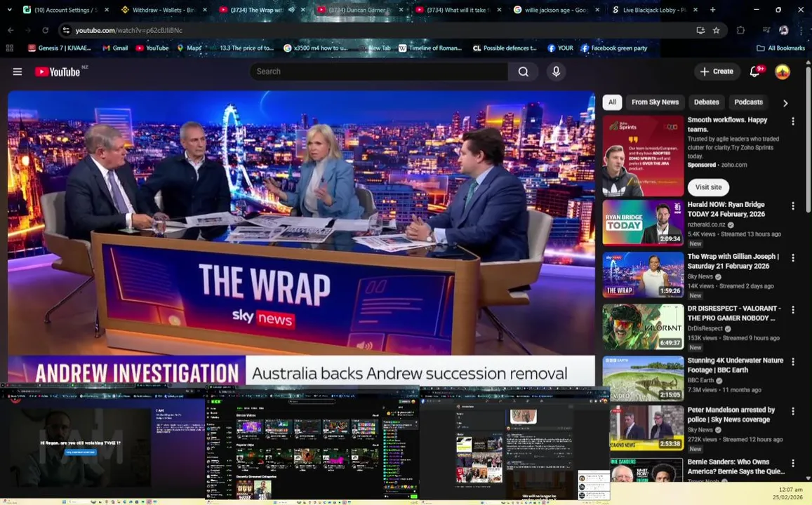Open Herald NOW Ryan Bridge TODAY title
The image size is (812, 505).
[726, 209]
